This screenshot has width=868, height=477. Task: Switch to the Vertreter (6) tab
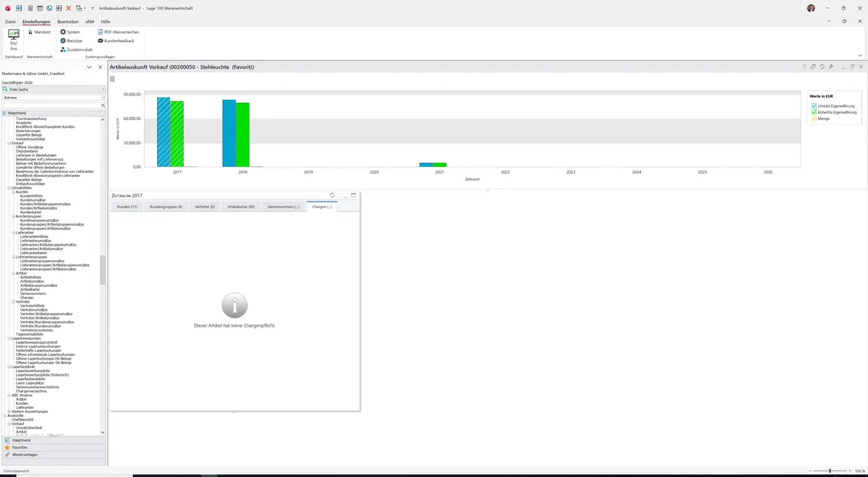(205, 207)
